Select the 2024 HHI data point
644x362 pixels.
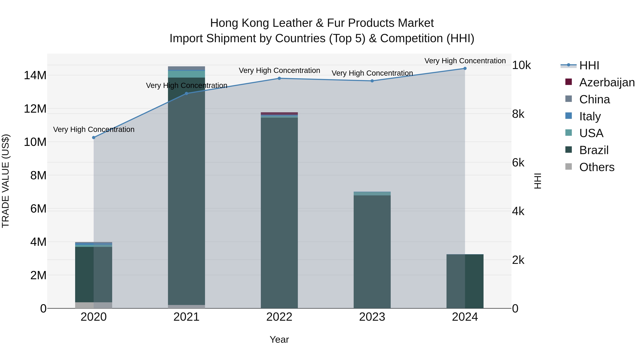[465, 68]
